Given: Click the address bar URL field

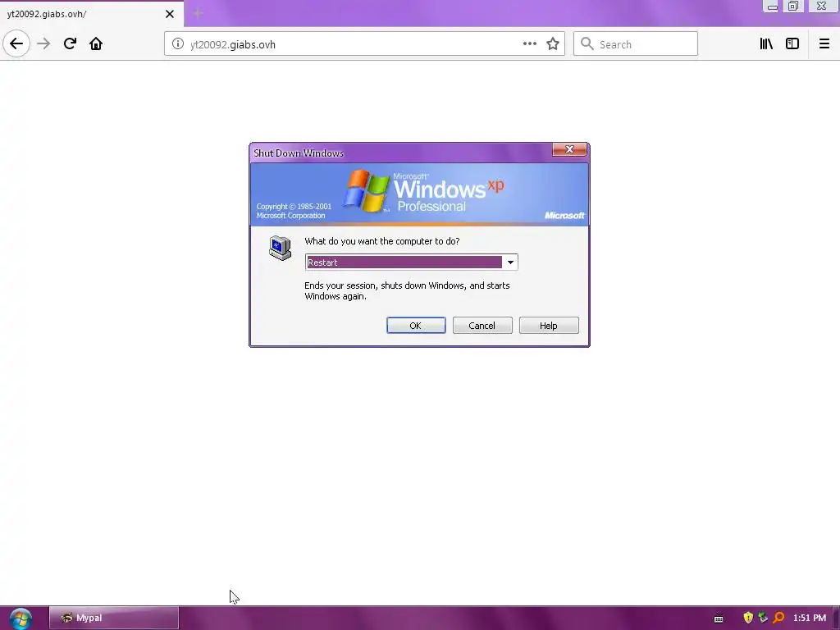Looking at the screenshot, I should click(364, 44).
